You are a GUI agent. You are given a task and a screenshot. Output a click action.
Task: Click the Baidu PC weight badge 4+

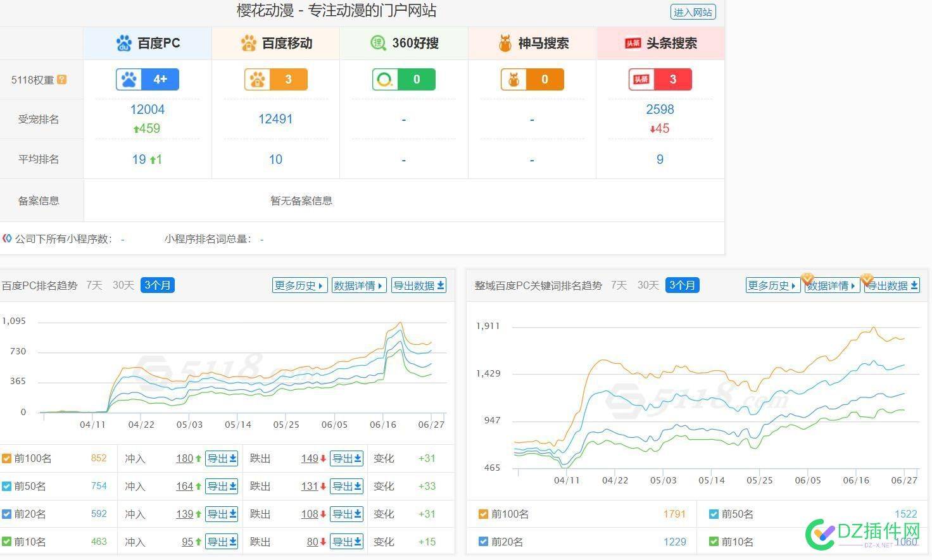(x=148, y=79)
